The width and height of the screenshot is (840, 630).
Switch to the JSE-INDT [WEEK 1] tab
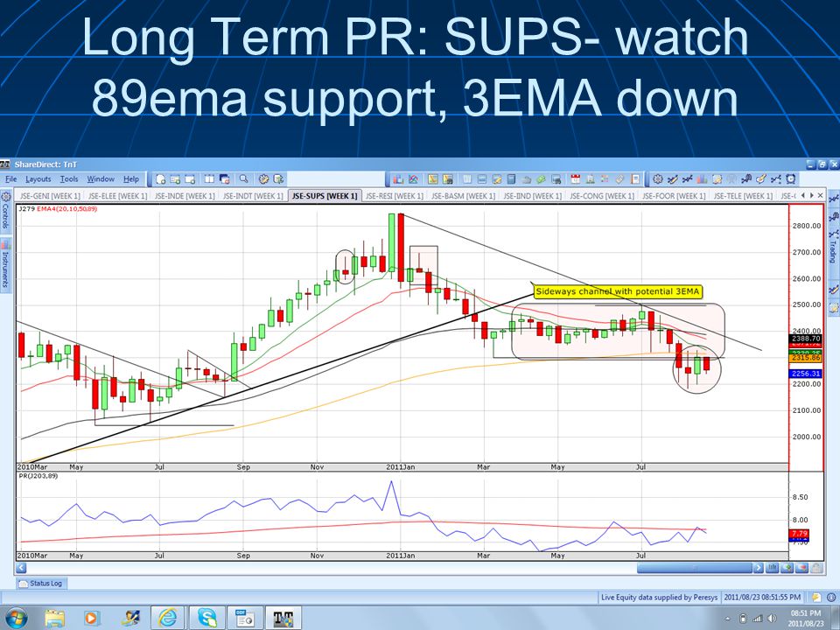click(x=252, y=196)
